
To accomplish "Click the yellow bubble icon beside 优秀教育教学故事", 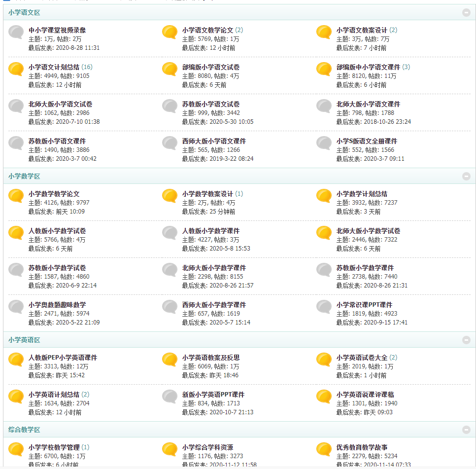I will coord(324,449).
